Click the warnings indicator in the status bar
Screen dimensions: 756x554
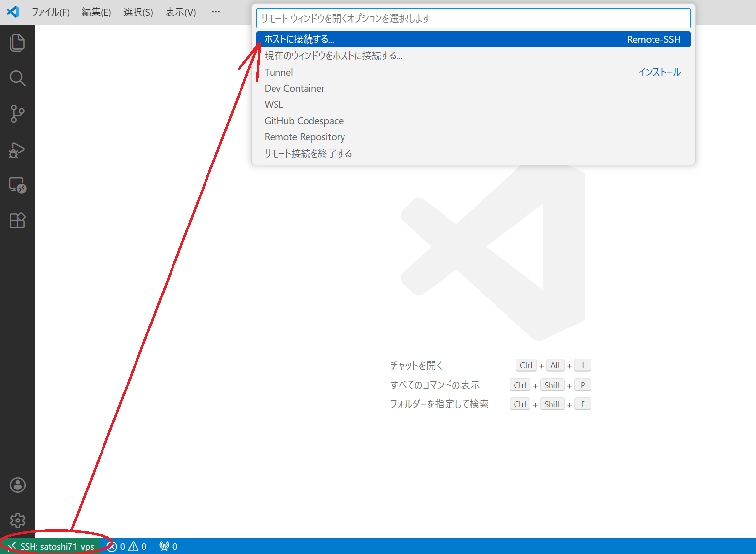(139, 546)
